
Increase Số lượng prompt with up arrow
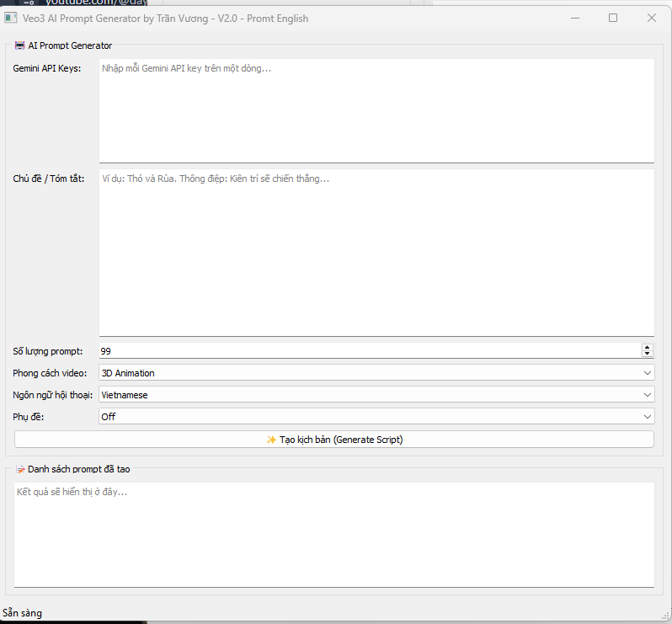pyautogui.click(x=647, y=347)
